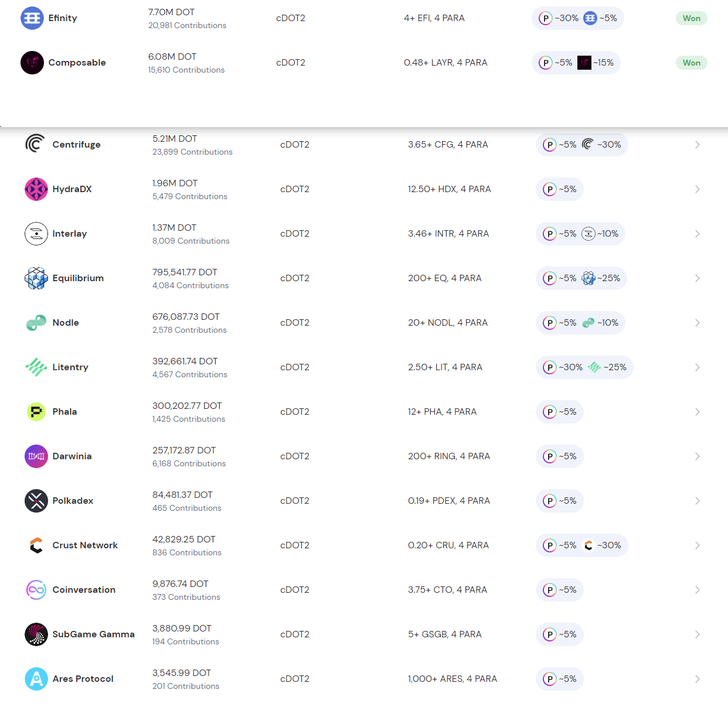
Task: Click the Polkadex dark logo icon
Action: click(x=36, y=501)
